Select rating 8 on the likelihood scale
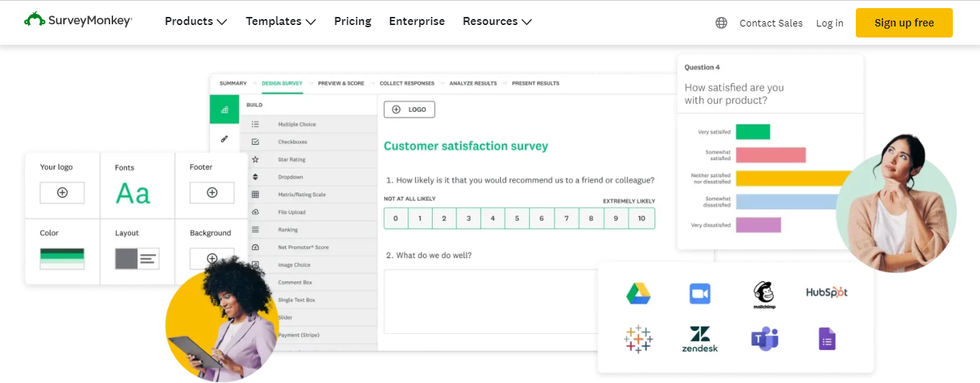 tap(591, 218)
